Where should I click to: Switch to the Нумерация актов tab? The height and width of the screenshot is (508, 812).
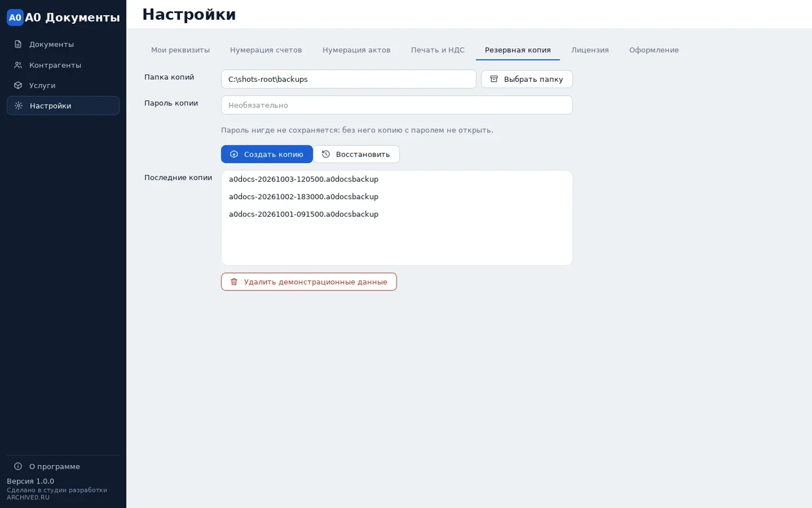point(357,50)
